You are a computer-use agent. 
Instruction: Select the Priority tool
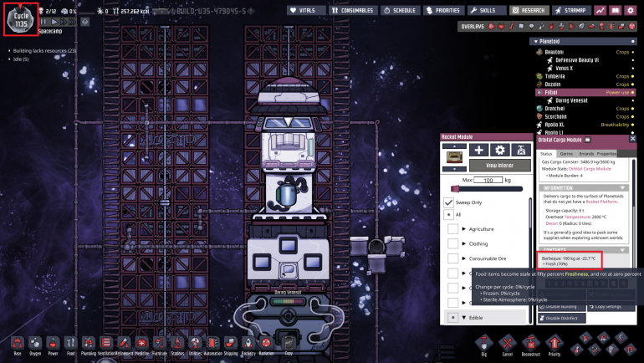tap(554, 343)
